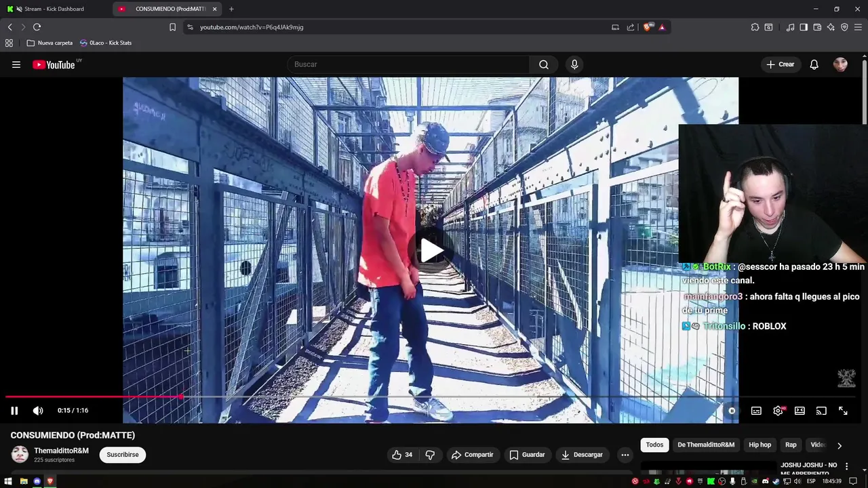
Task: Open the ThemaldittoR&M channel name link
Action: (x=61, y=451)
